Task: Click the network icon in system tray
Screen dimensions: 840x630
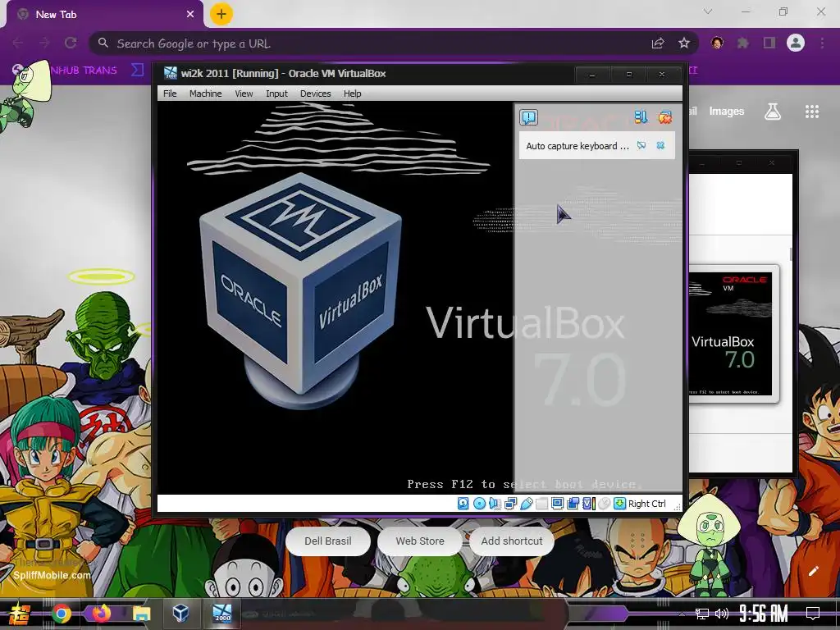Action: (x=702, y=614)
